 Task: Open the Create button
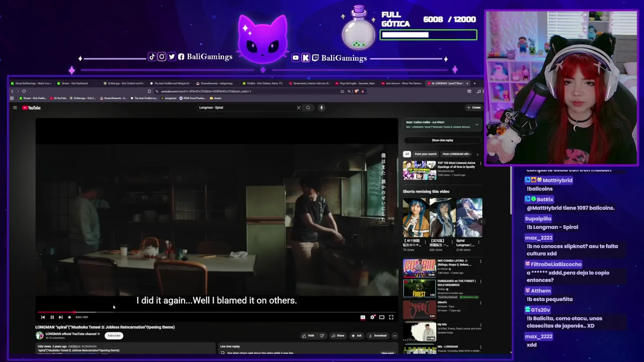coord(473,108)
